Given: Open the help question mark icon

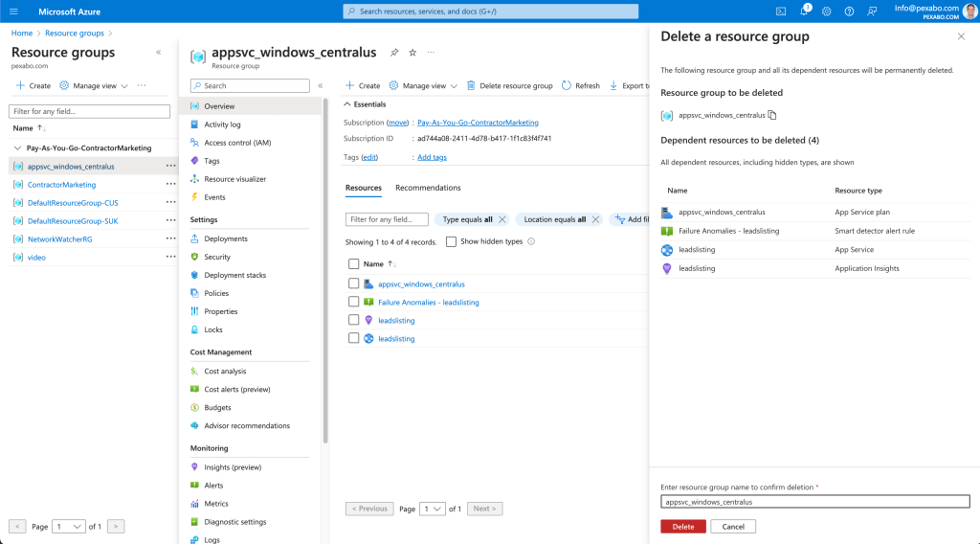Looking at the screenshot, I should [849, 11].
